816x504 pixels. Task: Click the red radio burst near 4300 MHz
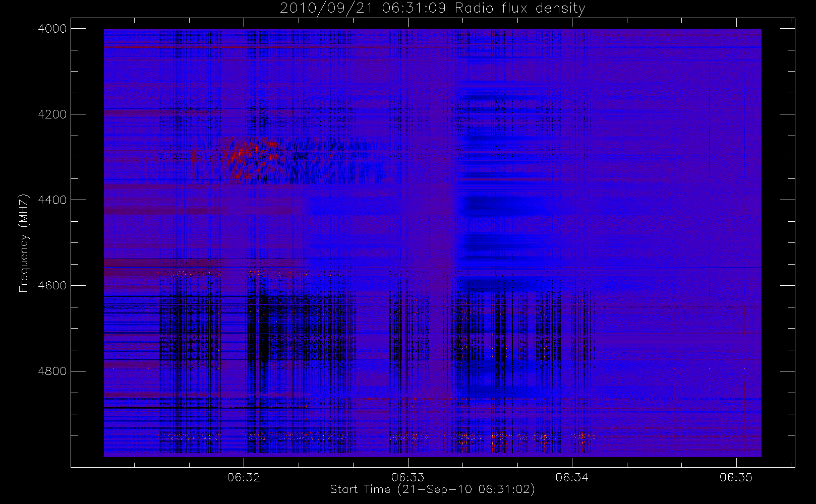pyautogui.click(x=251, y=159)
